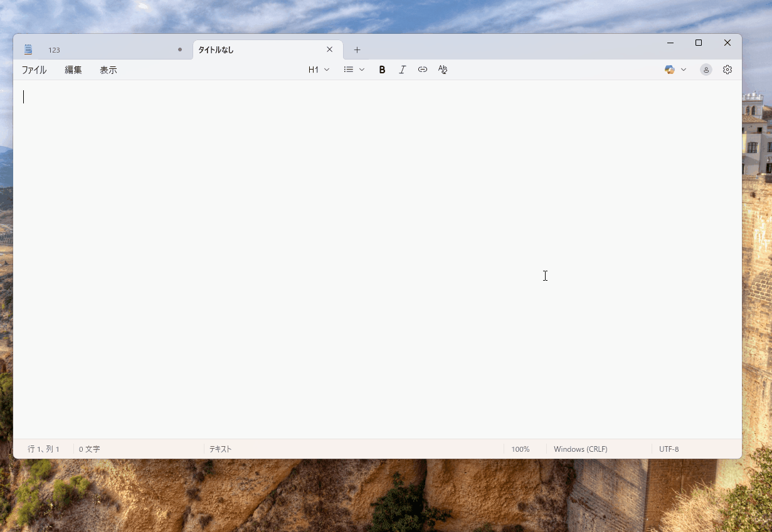Toggle bold formatting
Image resolution: width=772 pixels, height=532 pixels.
tap(382, 70)
